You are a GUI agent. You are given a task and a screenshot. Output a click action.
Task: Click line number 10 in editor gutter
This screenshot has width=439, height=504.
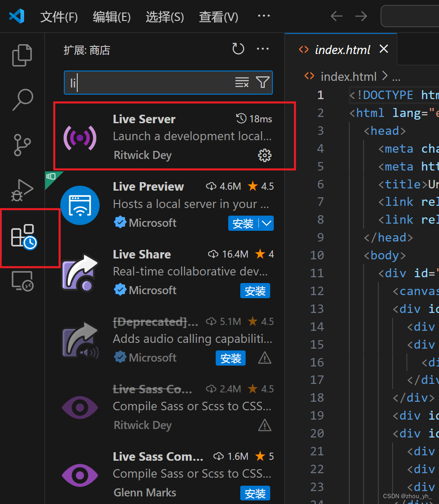(x=317, y=255)
